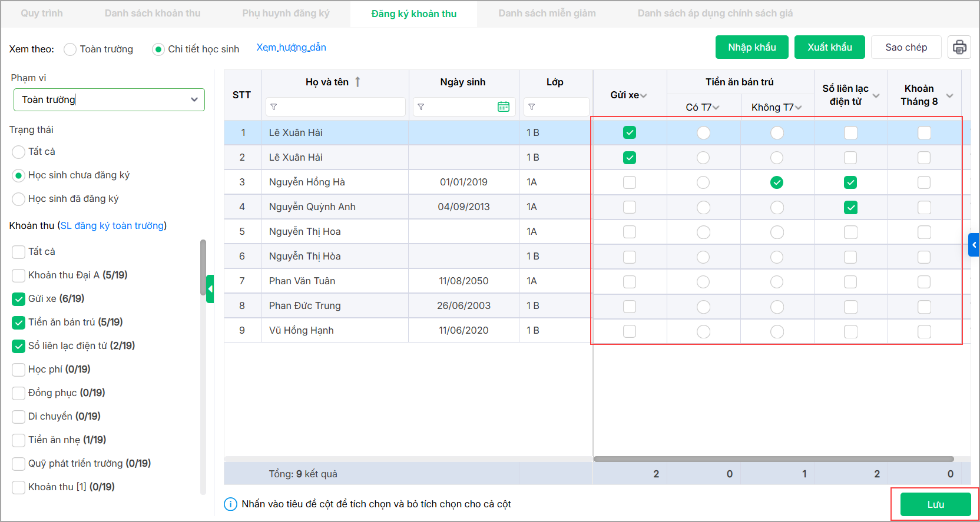980x522 pixels.
Task: Click the info icon beside the column hint
Action: point(230,504)
